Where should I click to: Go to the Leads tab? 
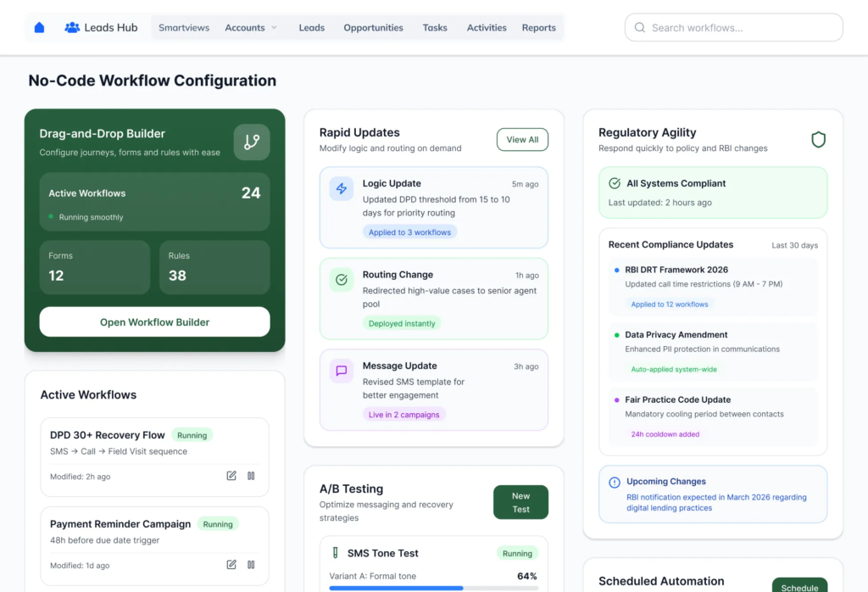point(312,28)
